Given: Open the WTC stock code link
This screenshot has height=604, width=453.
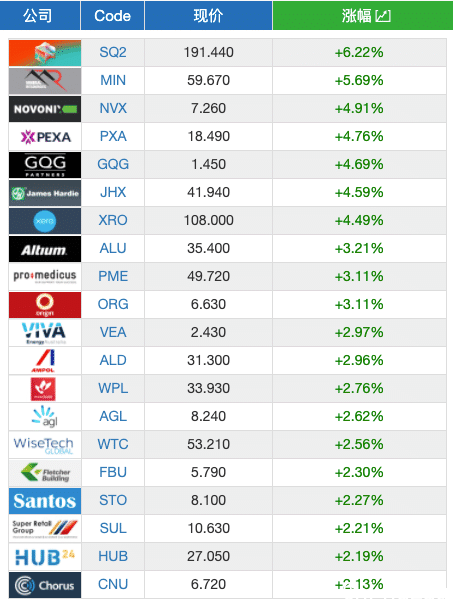Looking at the screenshot, I should coord(113,444).
